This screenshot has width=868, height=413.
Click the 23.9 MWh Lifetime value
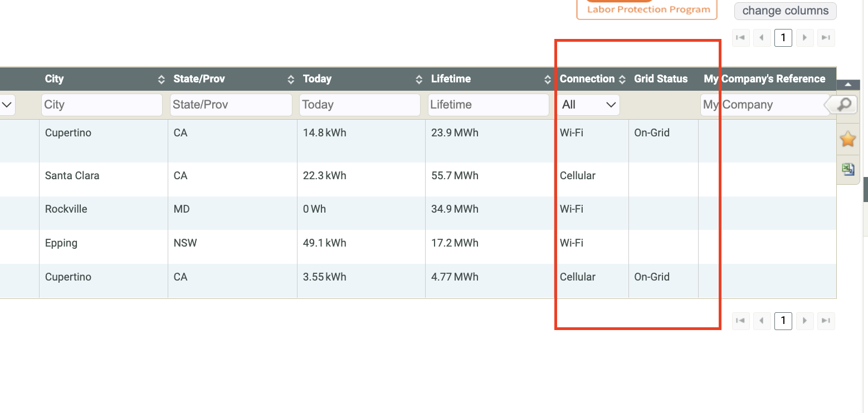(x=455, y=132)
